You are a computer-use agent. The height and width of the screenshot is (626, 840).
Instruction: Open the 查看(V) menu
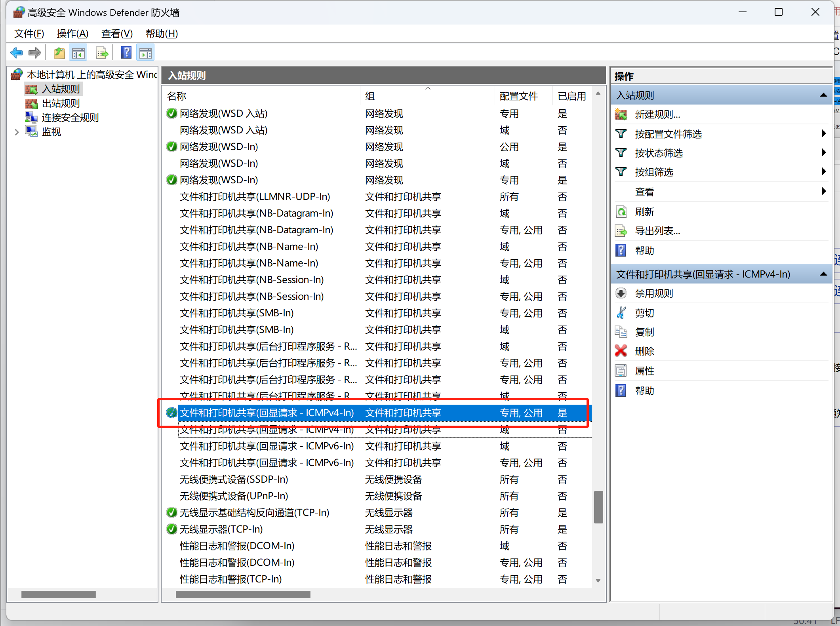point(117,34)
